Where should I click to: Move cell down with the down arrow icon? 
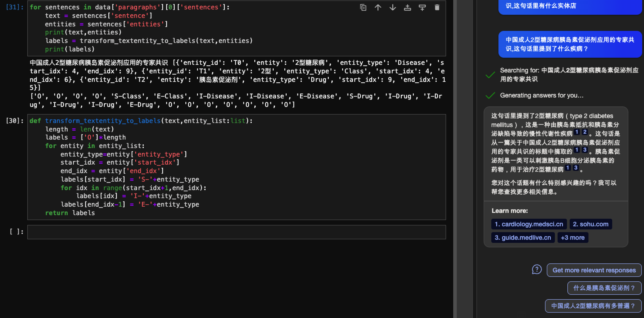point(393,7)
